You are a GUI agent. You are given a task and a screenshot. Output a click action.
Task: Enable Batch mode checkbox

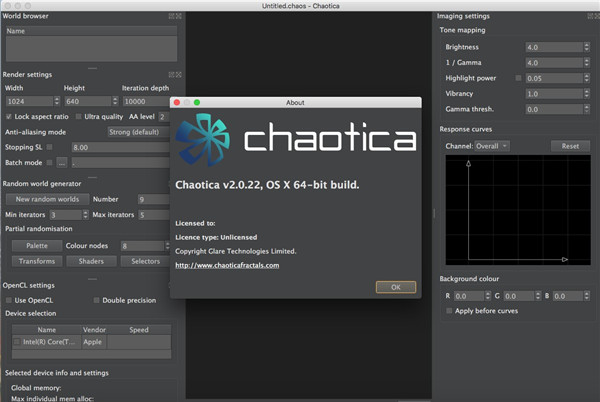[x=49, y=163]
